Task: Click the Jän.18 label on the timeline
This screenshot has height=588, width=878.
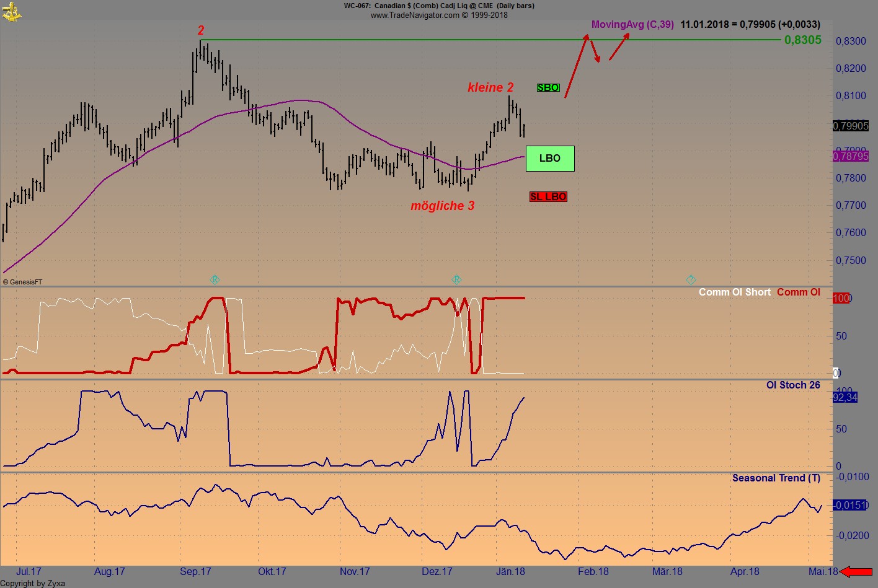Action: [x=509, y=572]
